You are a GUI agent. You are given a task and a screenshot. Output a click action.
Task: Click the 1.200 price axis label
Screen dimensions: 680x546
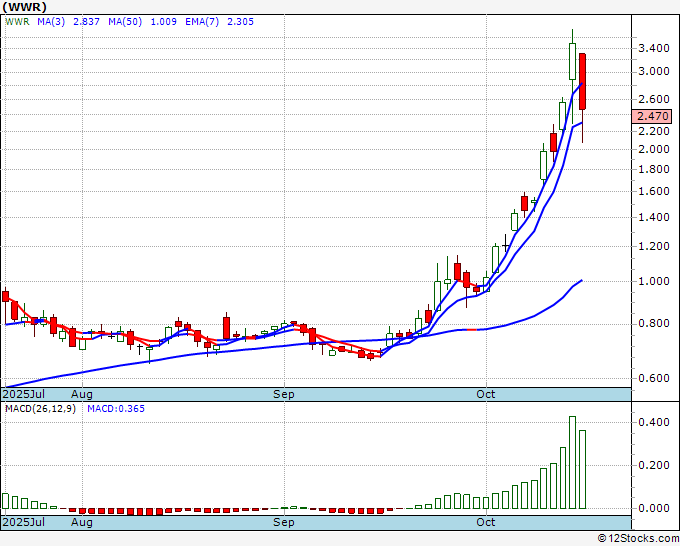(x=654, y=246)
